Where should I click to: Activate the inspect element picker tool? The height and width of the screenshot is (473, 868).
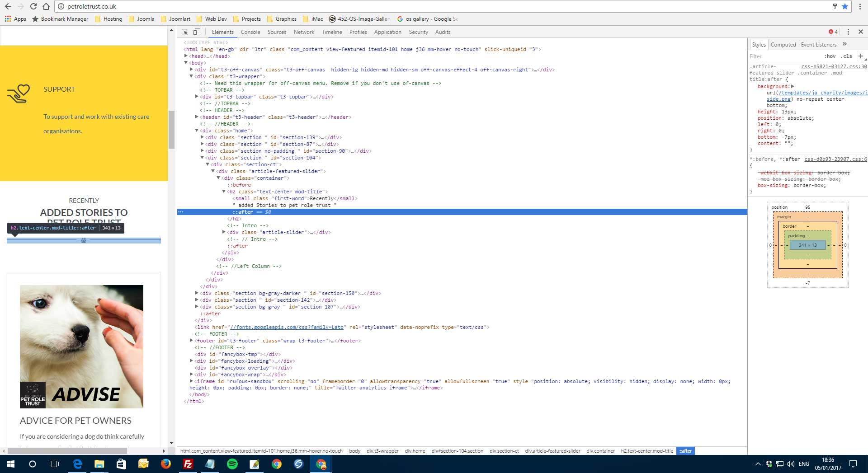(x=184, y=32)
